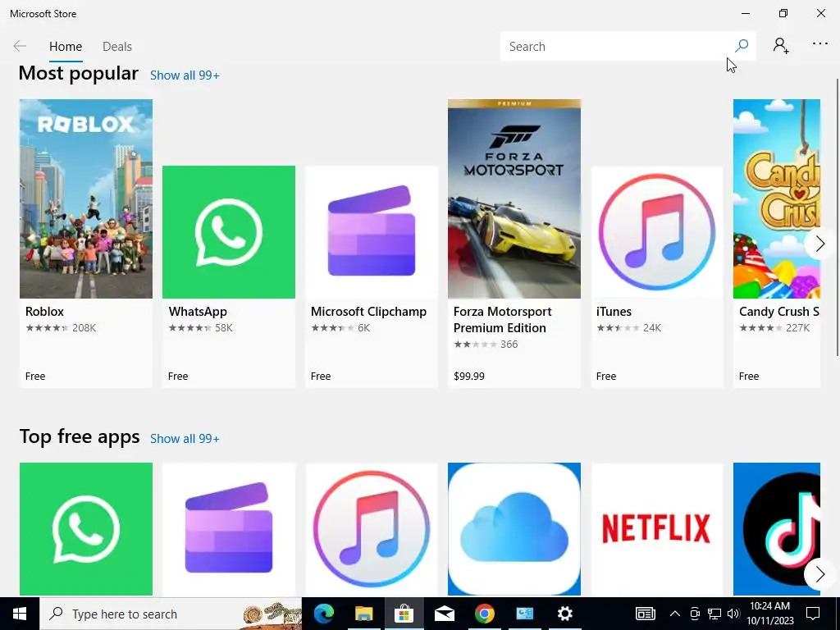
Task: Open the notification center icon
Action: [x=813, y=614]
